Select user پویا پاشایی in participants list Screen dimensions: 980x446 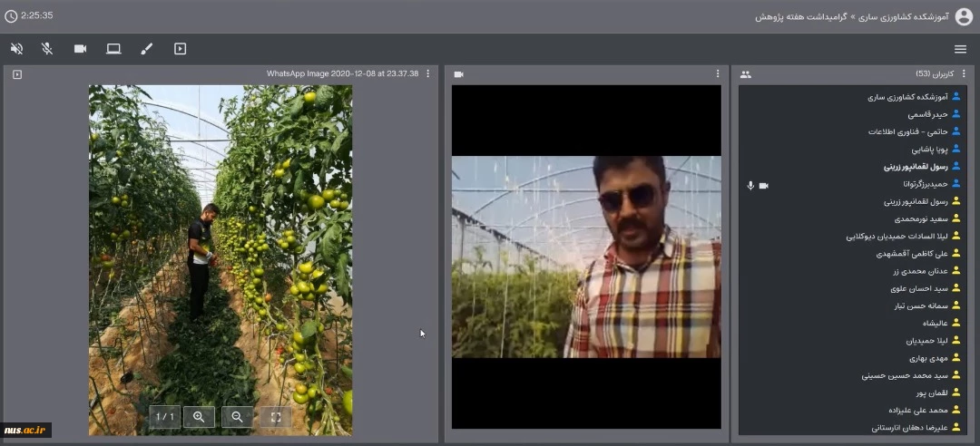[x=929, y=150]
